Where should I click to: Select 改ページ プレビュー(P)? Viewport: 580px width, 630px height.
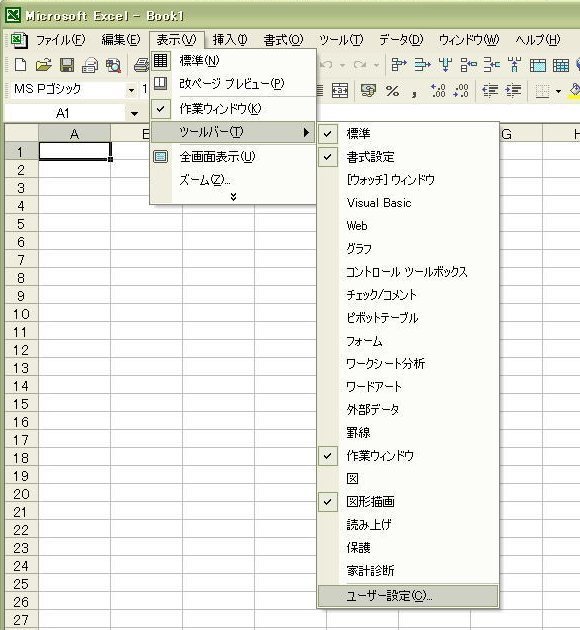233,84
